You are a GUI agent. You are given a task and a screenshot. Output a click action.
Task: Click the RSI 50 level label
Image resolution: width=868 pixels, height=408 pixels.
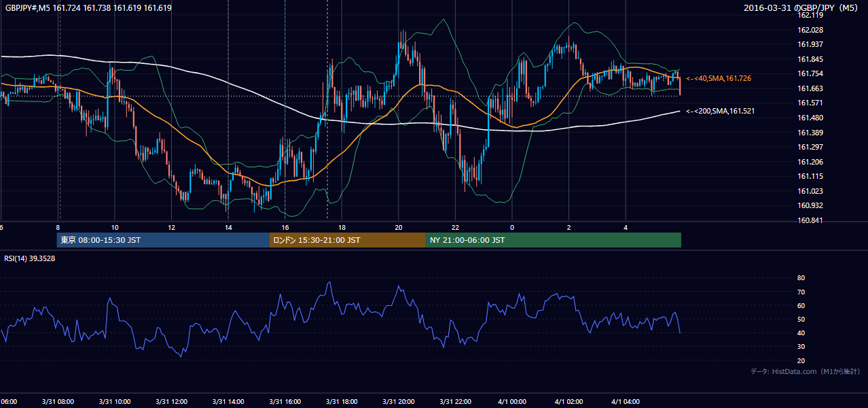coord(801,319)
